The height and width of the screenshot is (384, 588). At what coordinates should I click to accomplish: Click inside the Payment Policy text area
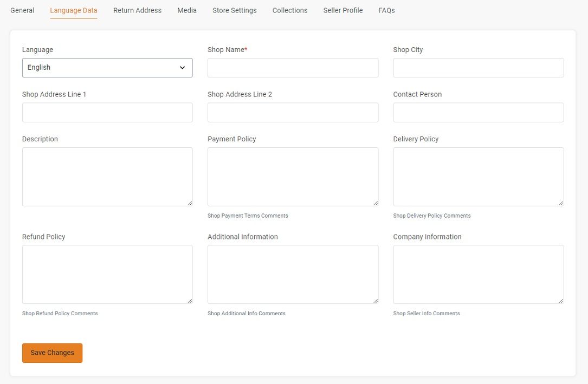click(x=293, y=177)
